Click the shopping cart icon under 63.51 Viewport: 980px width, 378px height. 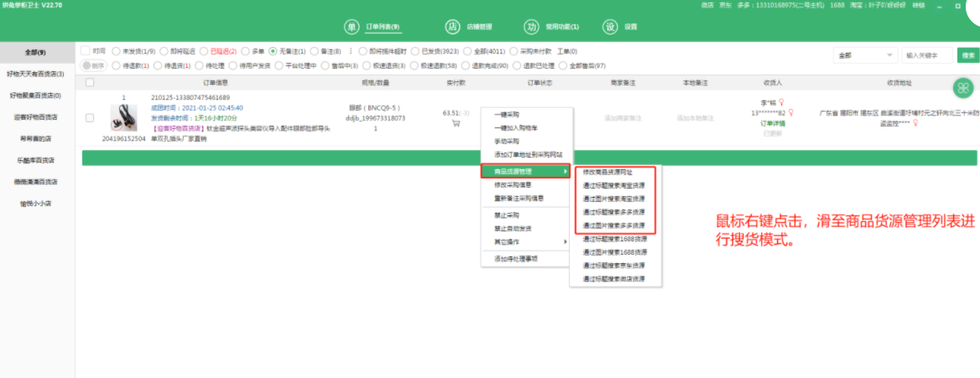[456, 123]
